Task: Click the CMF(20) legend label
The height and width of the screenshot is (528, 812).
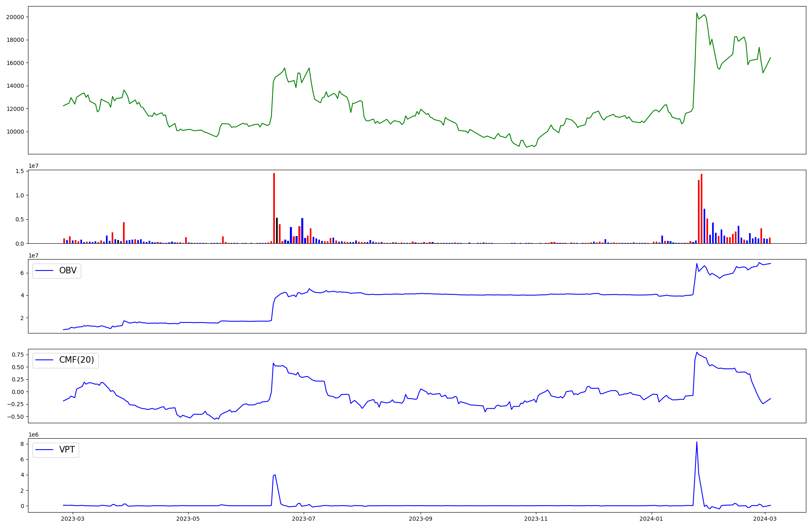Action: [x=76, y=360]
